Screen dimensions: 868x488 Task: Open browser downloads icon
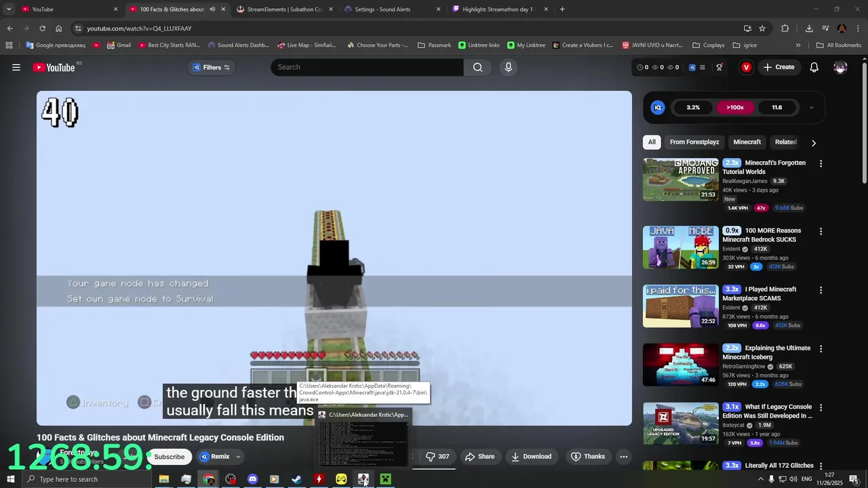pyautogui.click(x=809, y=28)
